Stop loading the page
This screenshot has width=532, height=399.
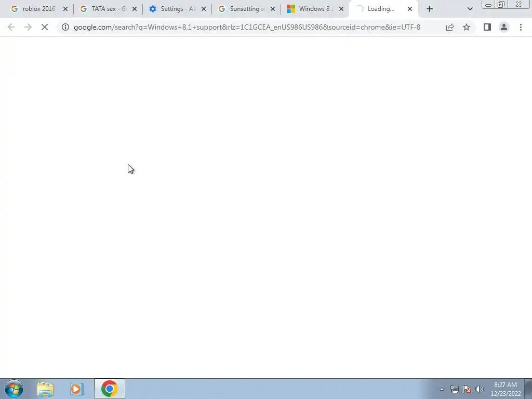coord(45,27)
